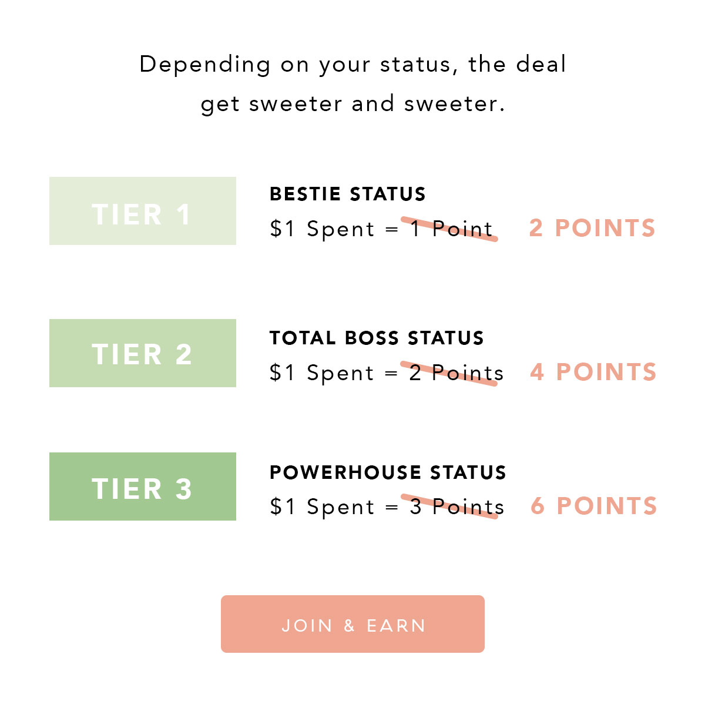
Task: Click "$1 Spent" in Powerhouse row
Action: coord(322,507)
